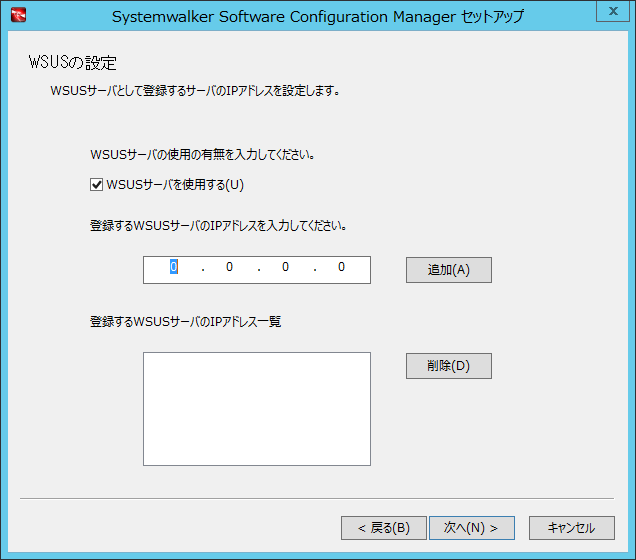This screenshot has height=560, width=636.
Task: Click the window title Systemwalker Software Configuration Manager
Action: click(318, 17)
